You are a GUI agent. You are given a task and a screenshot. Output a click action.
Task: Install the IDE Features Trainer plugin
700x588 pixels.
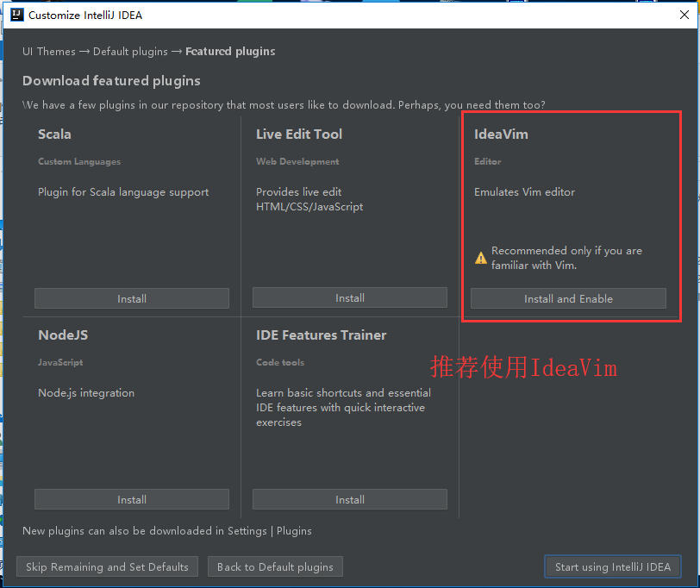click(349, 499)
